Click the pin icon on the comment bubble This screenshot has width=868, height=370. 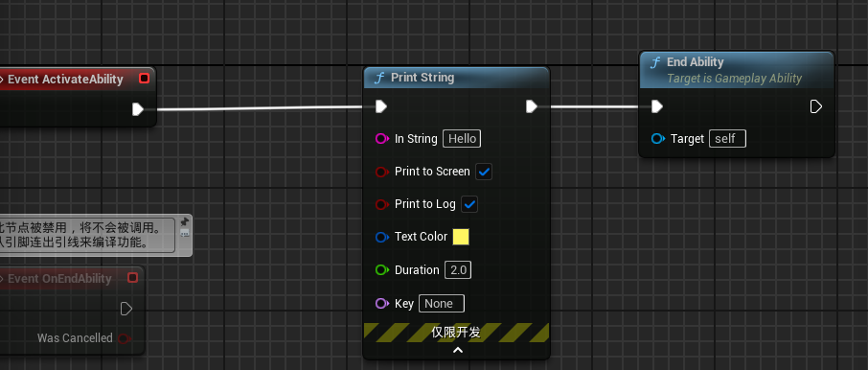click(x=184, y=221)
